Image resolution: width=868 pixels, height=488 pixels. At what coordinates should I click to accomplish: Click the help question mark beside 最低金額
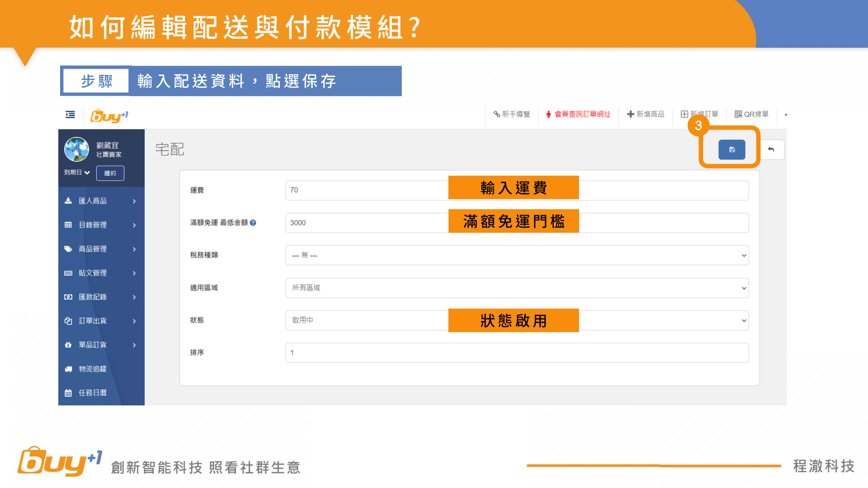pyautogui.click(x=253, y=223)
